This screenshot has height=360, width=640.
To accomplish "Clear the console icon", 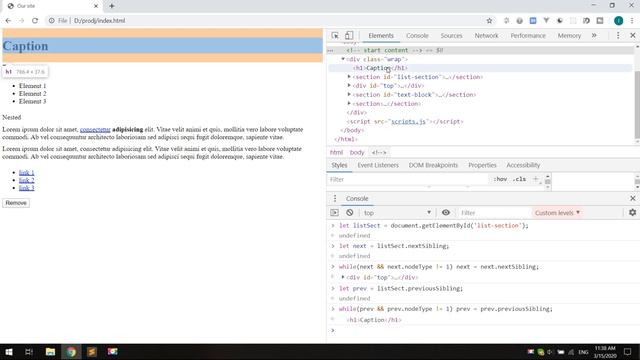I will coord(349,213).
